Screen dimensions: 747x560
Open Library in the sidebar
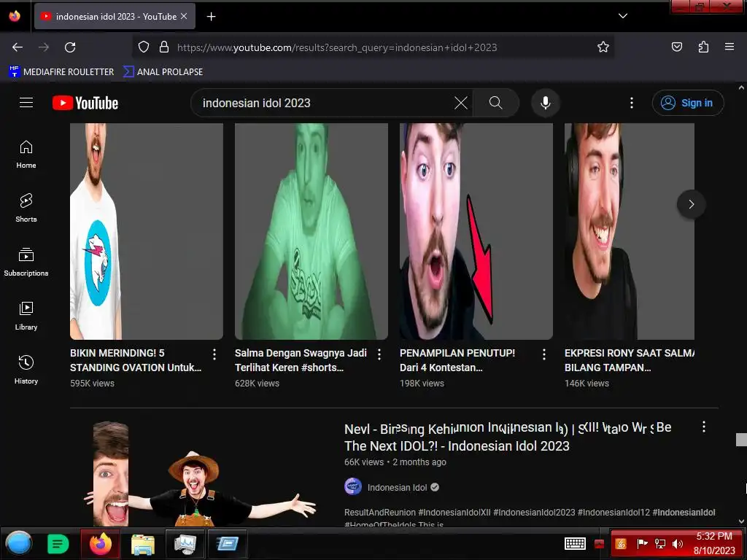[26, 316]
